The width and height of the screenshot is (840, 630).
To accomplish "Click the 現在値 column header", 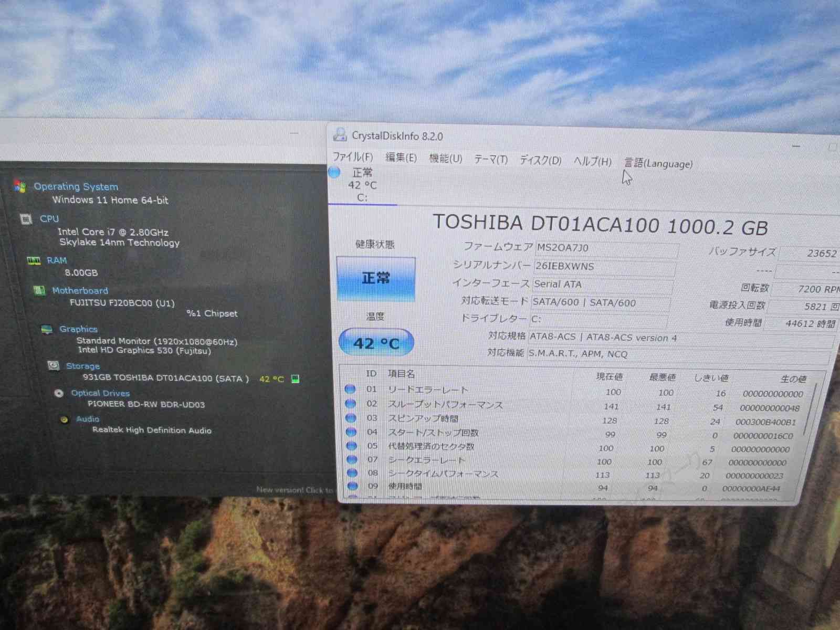I will pyautogui.click(x=610, y=376).
